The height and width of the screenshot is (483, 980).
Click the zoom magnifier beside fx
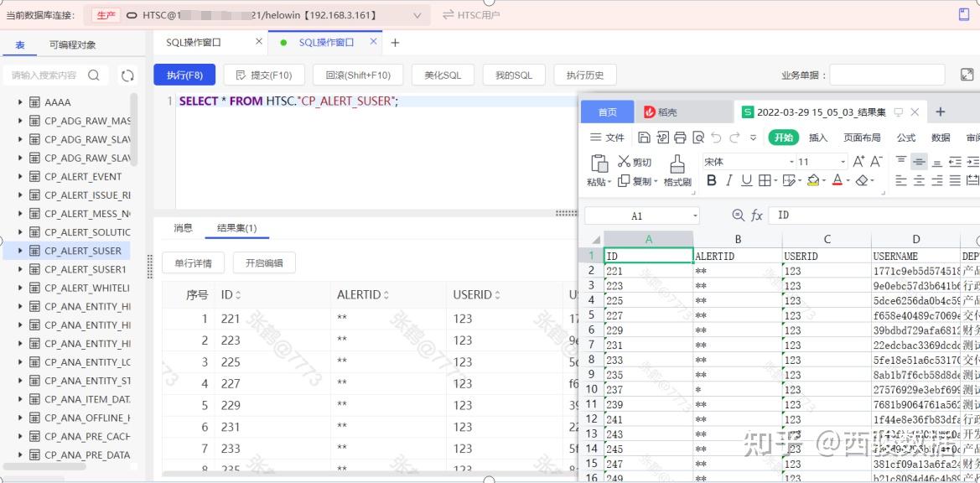[x=738, y=216]
